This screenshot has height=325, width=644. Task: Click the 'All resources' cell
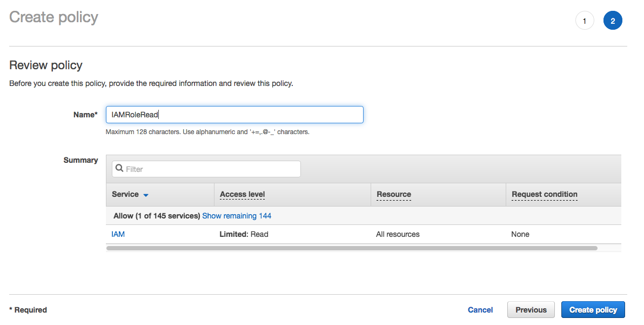coord(398,234)
